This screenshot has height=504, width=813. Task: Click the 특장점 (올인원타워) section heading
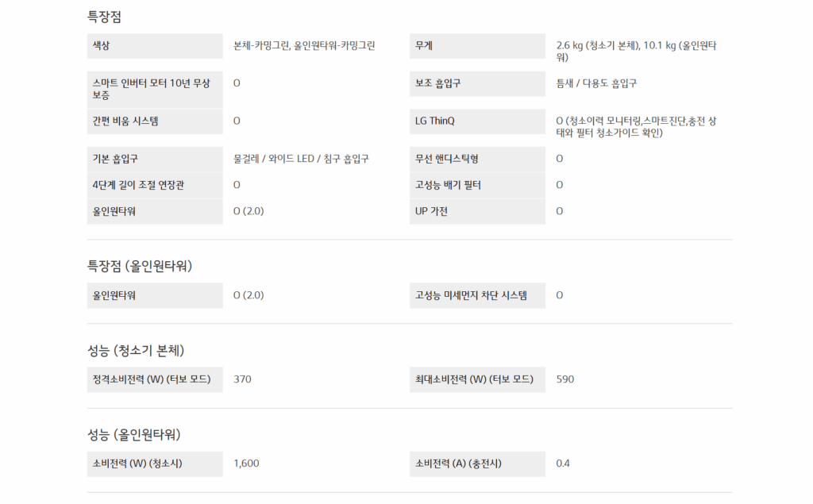140,266
